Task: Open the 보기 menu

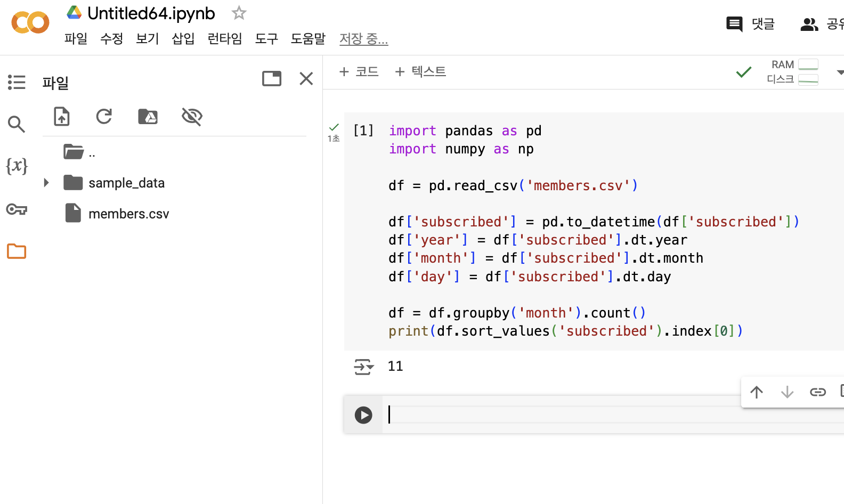Action: (147, 39)
